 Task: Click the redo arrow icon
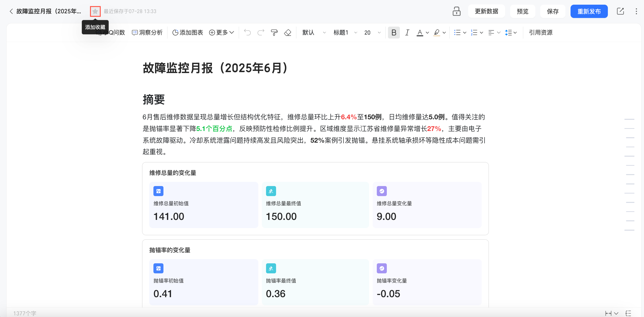pyautogui.click(x=261, y=32)
